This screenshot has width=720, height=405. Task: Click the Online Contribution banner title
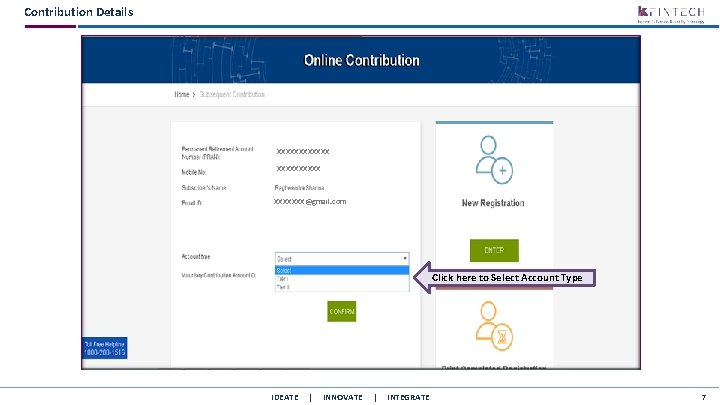361,60
